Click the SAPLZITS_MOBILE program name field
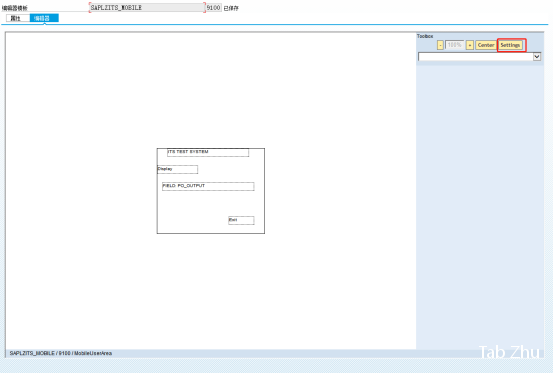 (147, 7)
